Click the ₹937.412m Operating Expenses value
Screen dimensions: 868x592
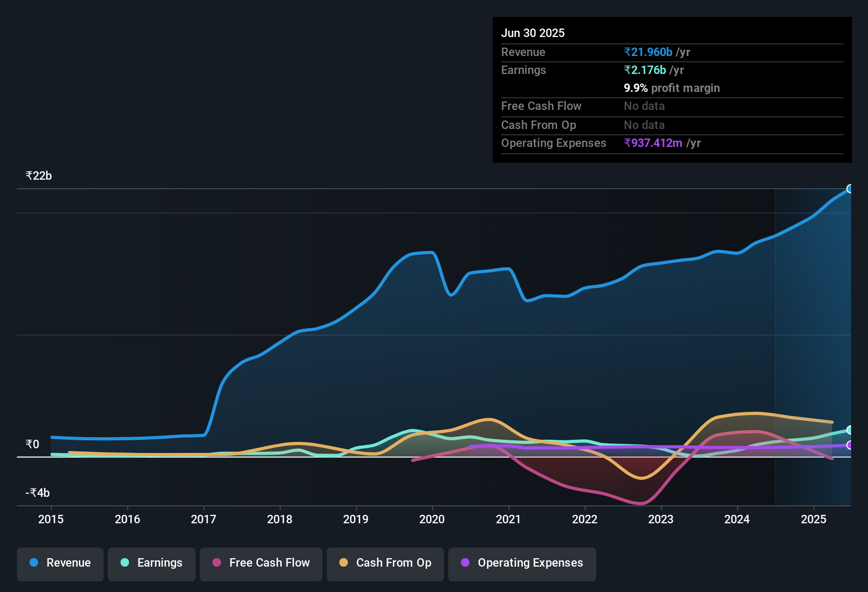point(653,143)
